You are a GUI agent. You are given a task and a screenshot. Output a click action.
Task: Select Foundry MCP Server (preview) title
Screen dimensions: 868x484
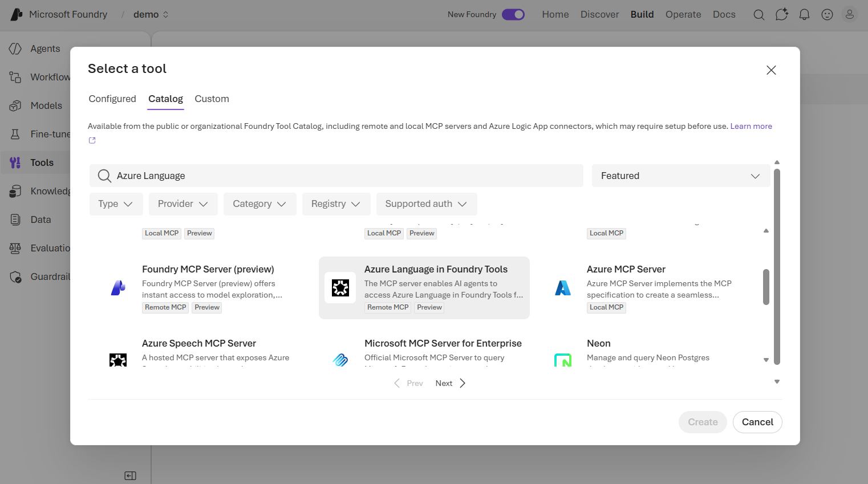208,269
